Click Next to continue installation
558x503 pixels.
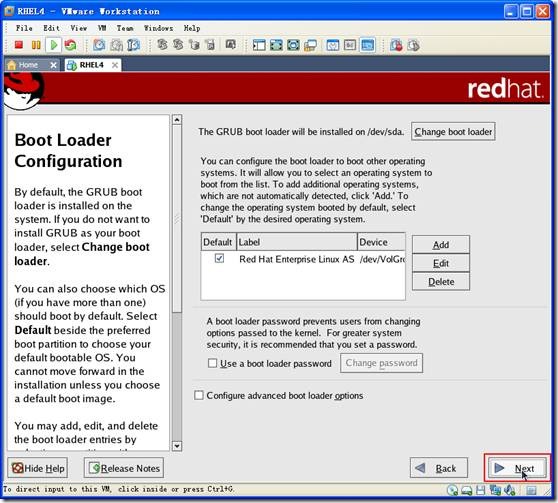517,468
